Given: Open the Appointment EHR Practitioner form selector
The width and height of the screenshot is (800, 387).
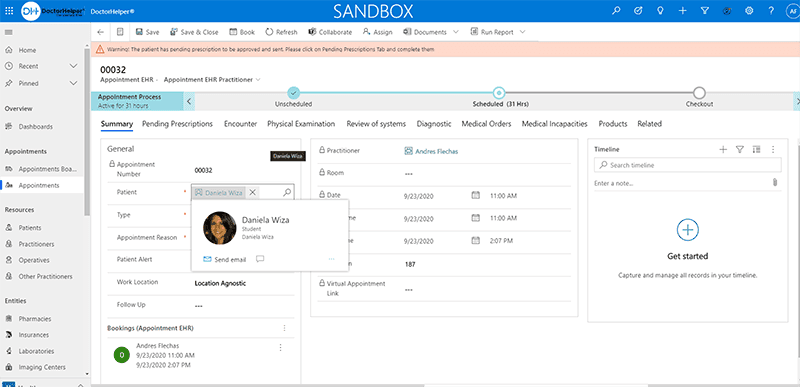Looking at the screenshot, I should 212,80.
